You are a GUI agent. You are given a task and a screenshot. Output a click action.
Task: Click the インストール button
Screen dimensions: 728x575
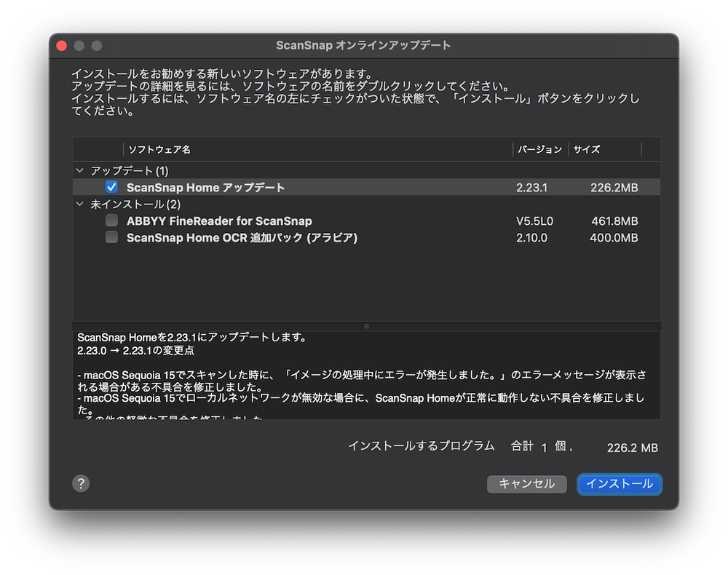[620, 484]
